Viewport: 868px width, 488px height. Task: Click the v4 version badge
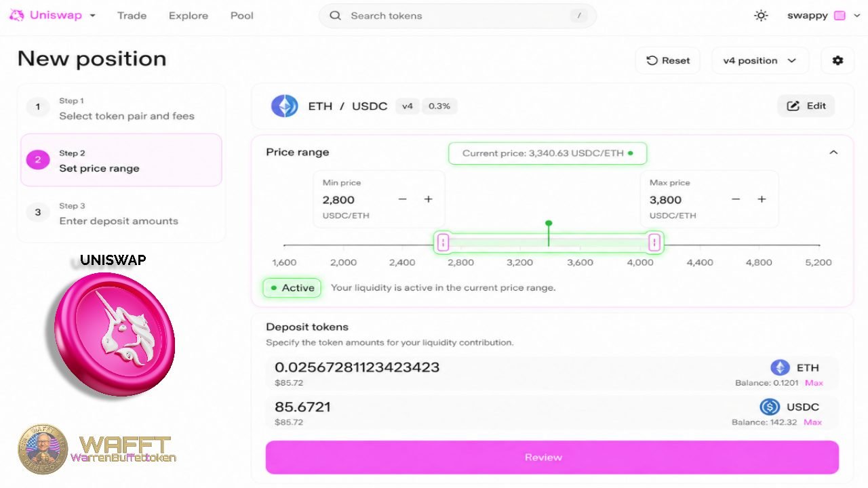point(408,106)
